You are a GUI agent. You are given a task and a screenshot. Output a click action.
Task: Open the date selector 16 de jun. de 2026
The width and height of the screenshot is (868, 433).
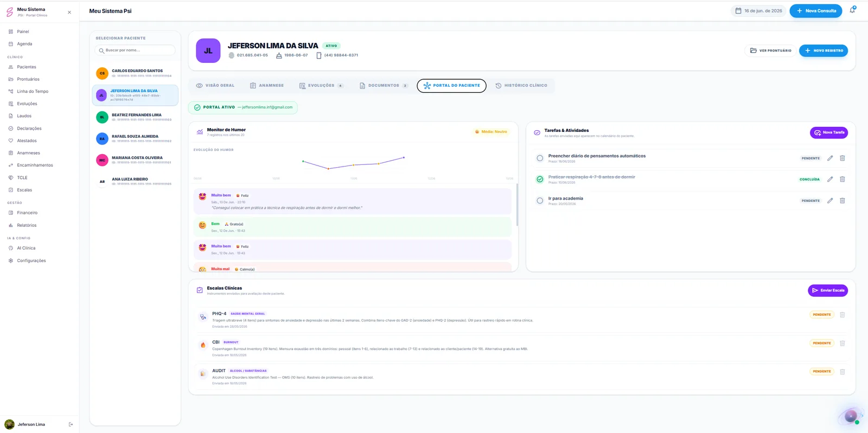pyautogui.click(x=758, y=11)
